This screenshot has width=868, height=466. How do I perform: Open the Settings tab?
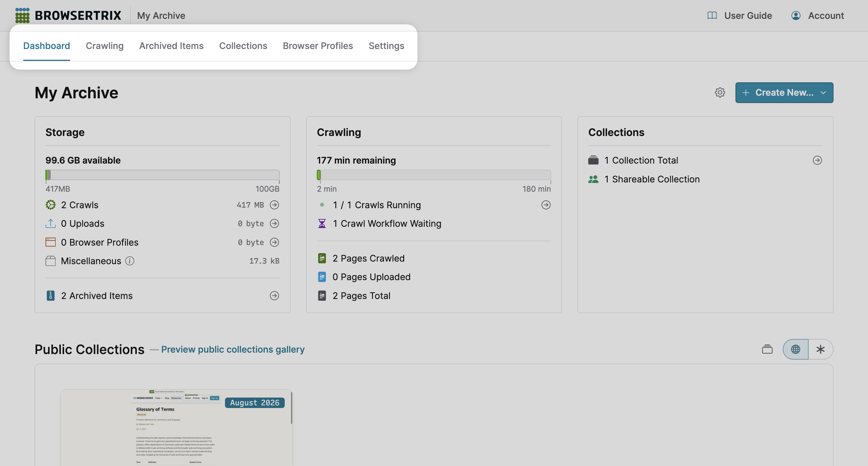pyautogui.click(x=386, y=46)
